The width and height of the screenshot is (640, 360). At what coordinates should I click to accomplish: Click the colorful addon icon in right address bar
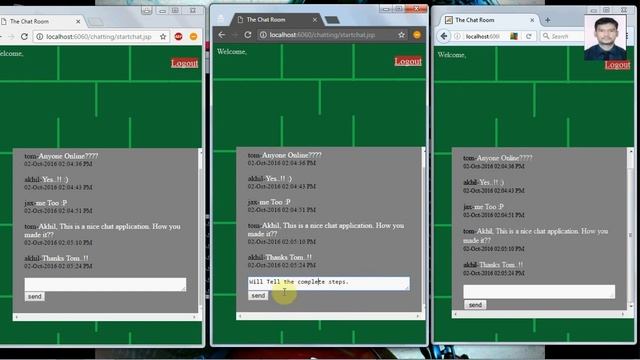(x=514, y=36)
